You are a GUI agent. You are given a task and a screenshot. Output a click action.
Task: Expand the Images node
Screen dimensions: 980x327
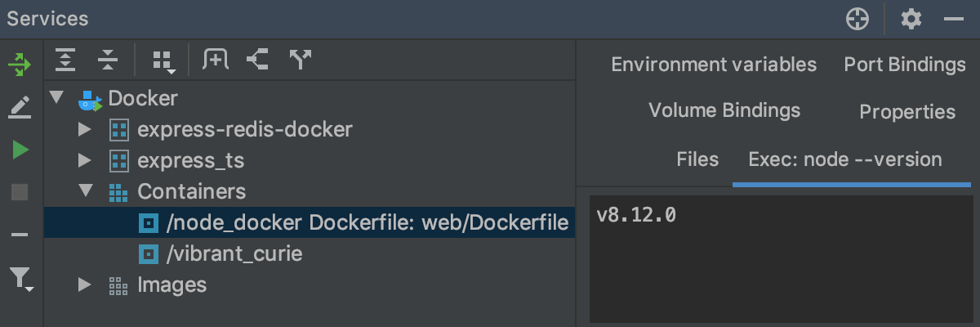(x=84, y=284)
